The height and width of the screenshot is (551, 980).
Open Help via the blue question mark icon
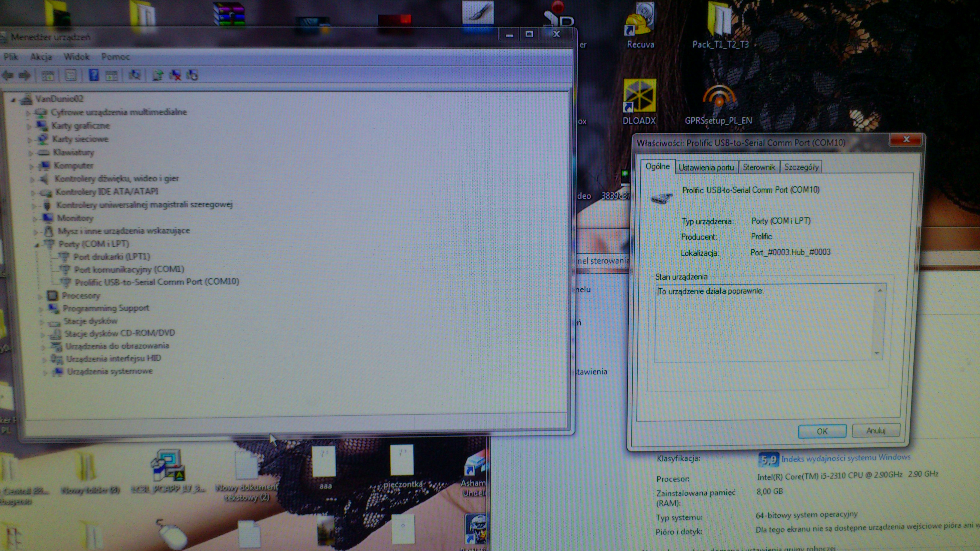94,75
